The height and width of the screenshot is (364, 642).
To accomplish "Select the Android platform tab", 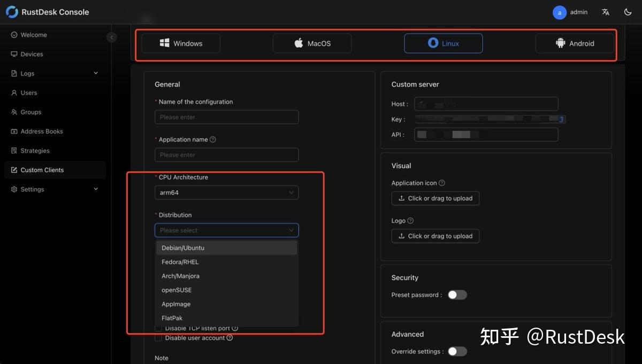I will [575, 43].
